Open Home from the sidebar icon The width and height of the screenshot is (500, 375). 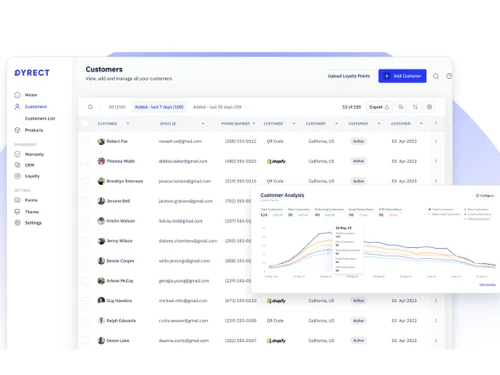17,95
